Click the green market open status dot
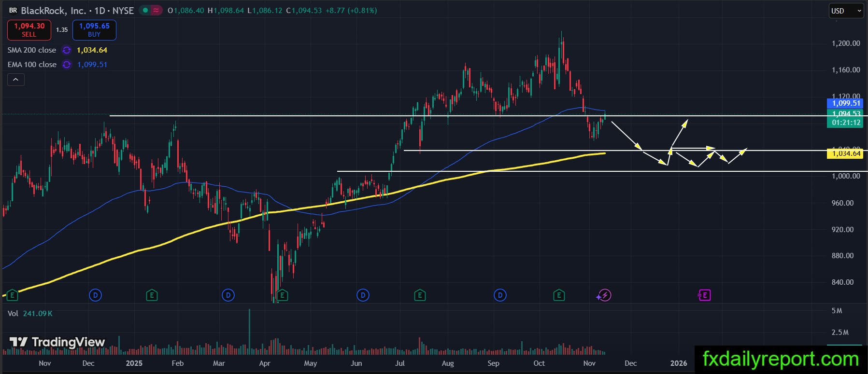This screenshot has width=868, height=374. [x=145, y=10]
